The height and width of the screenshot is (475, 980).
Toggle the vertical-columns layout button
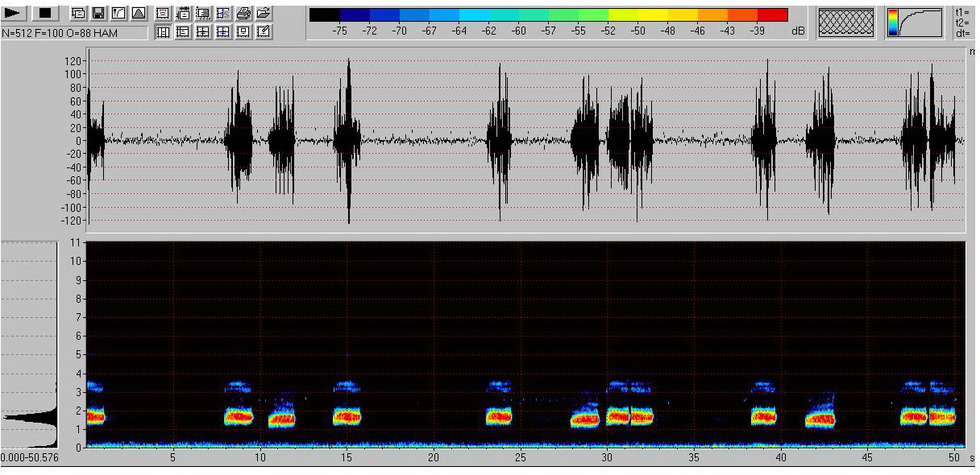pyautogui.click(x=163, y=32)
